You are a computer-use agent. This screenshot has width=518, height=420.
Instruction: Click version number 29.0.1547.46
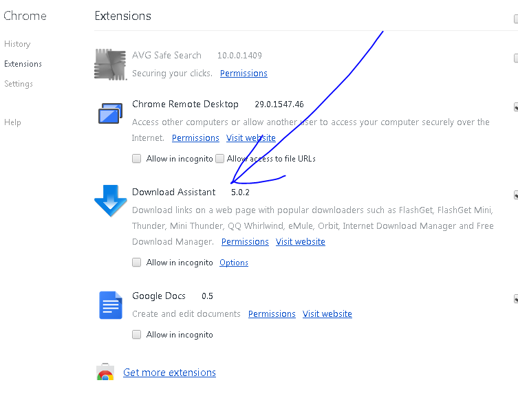[279, 104]
